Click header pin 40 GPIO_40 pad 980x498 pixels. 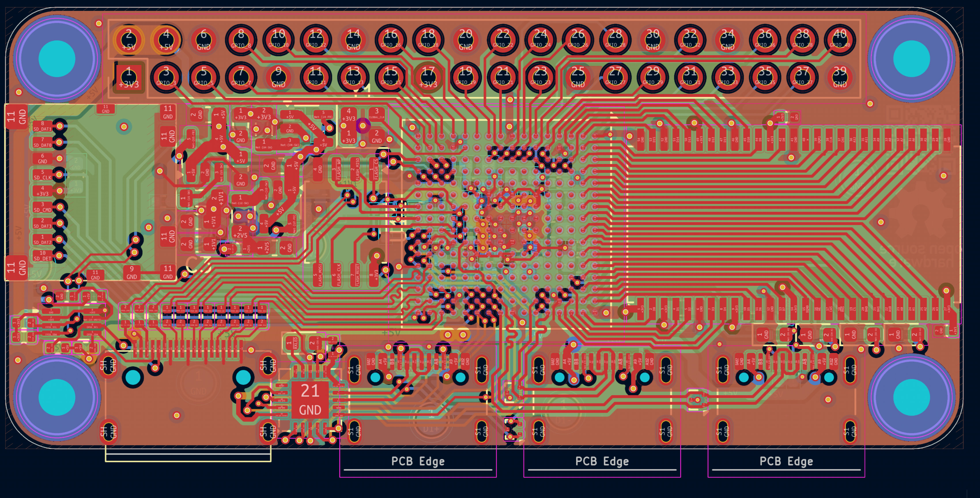pos(840,39)
